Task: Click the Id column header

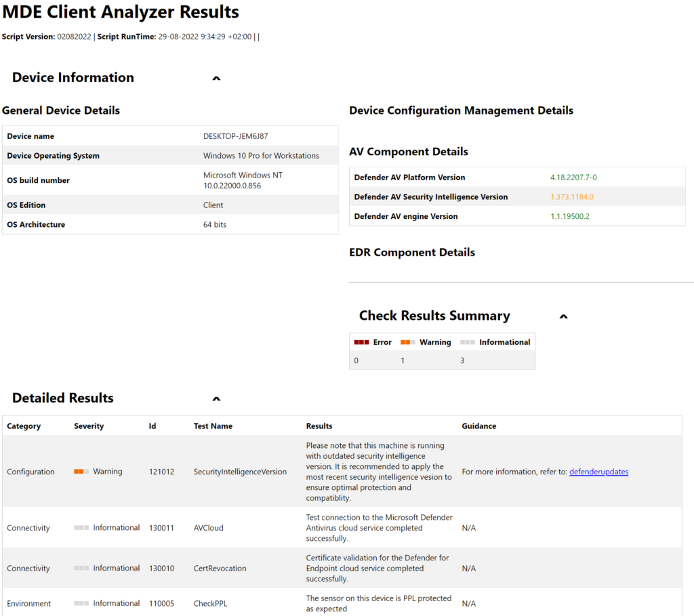Action: pyautogui.click(x=152, y=426)
